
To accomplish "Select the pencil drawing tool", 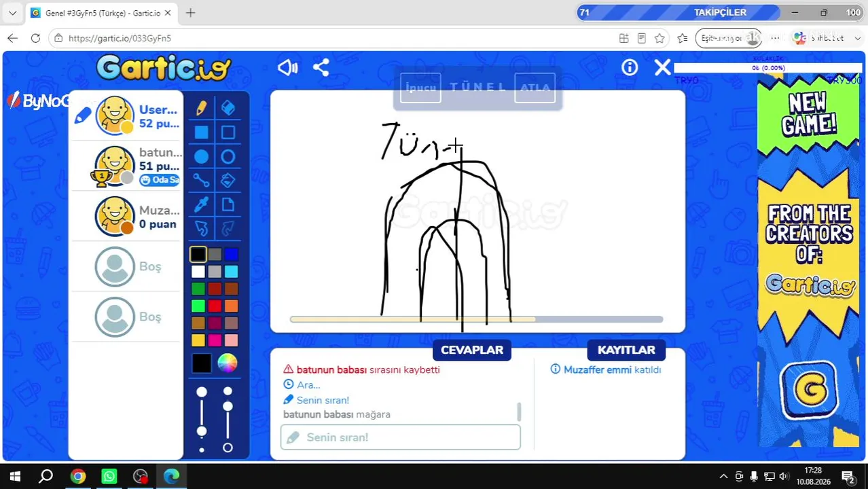I will point(202,108).
